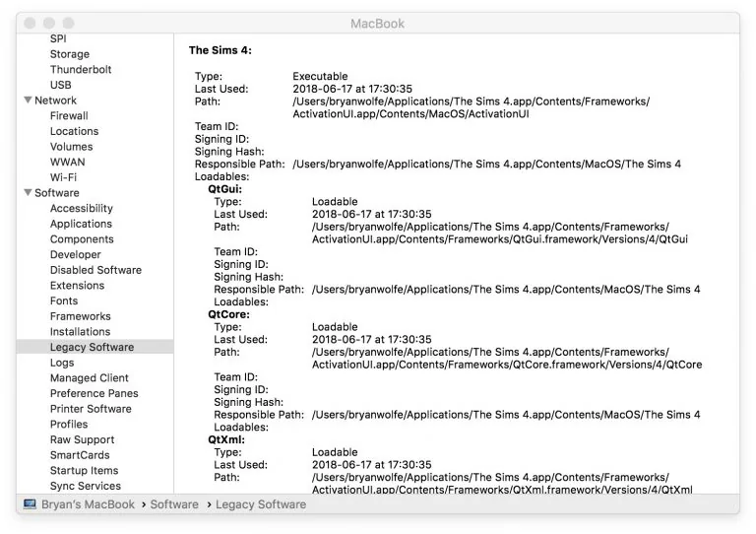The height and width of the screenshot is (534, 756).
Task: Select the Preference Panes item
Action: coord(94,393)
